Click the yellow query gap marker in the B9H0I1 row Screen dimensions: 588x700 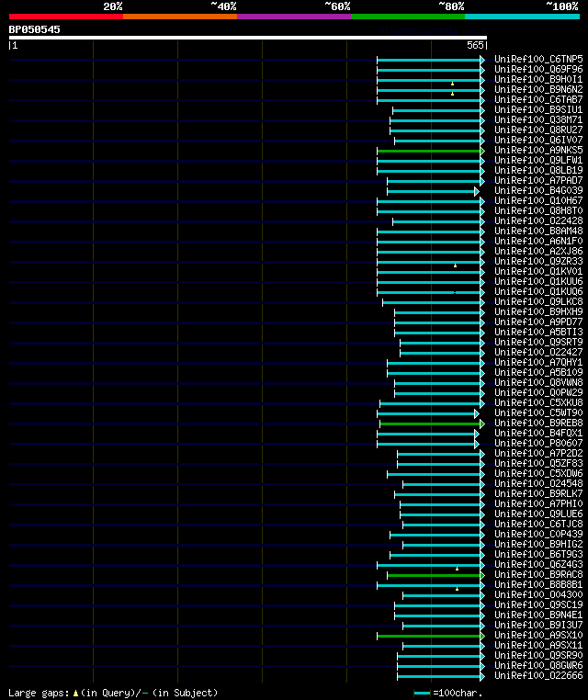[x=452, y=84]
